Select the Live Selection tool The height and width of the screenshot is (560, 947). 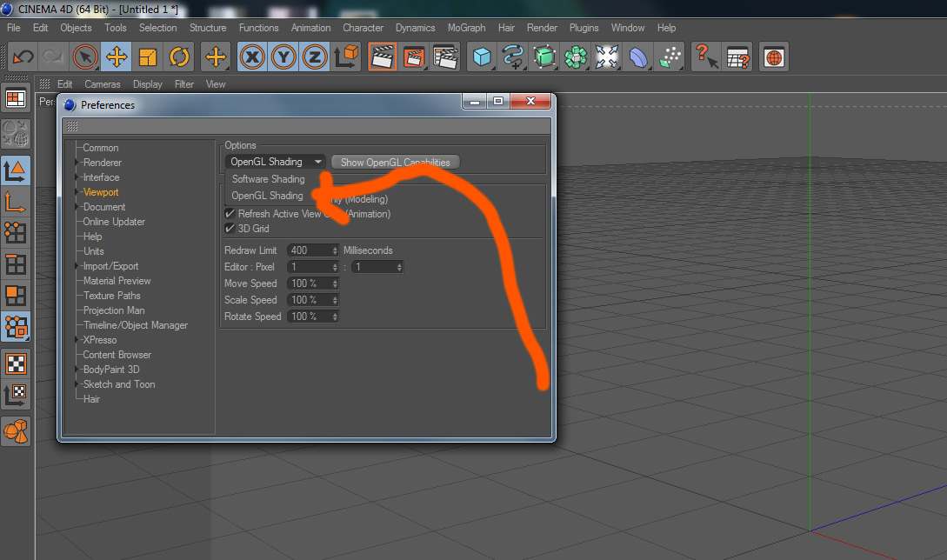point(85,57)
